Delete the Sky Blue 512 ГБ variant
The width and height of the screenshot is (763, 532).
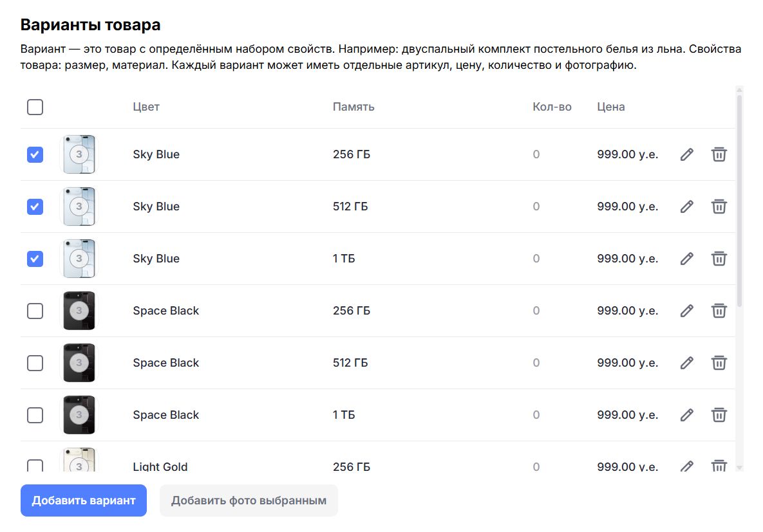(x=719, y=206)
